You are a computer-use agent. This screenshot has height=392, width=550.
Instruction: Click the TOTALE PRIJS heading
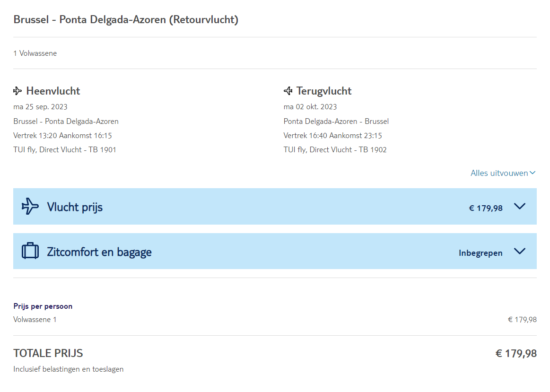point(48,353)
